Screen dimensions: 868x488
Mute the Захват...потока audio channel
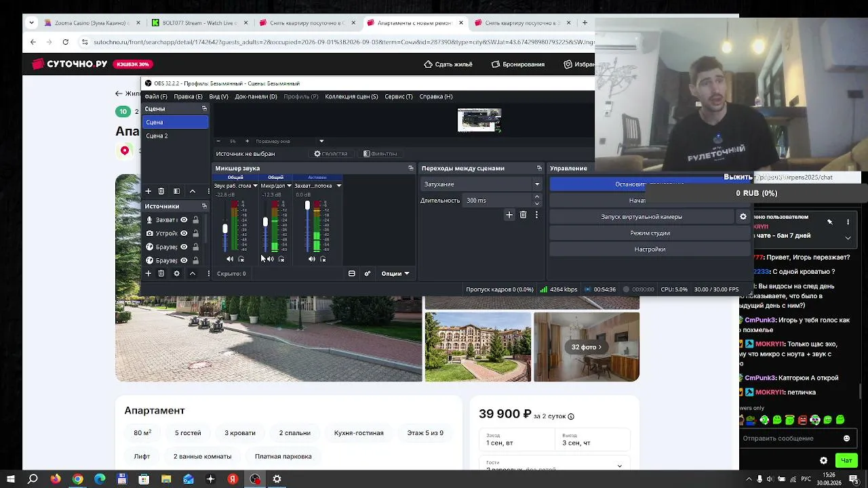311,259
